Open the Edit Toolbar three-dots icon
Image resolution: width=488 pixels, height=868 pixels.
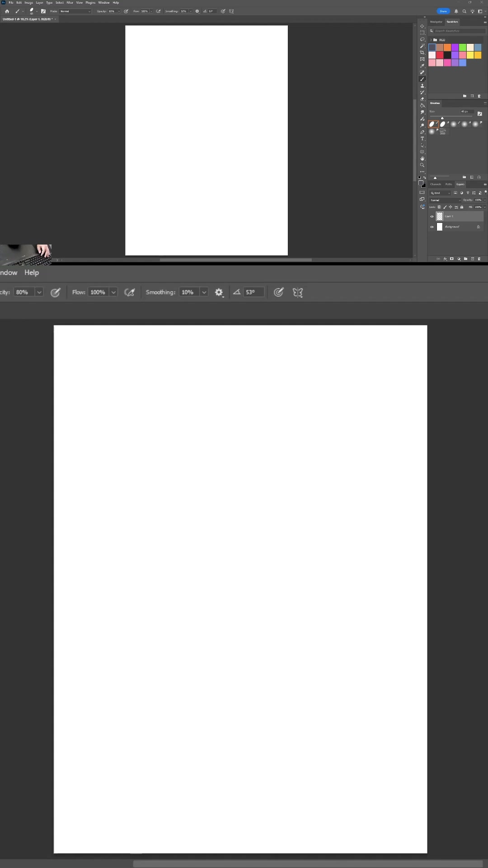click(x=422, y=171)
